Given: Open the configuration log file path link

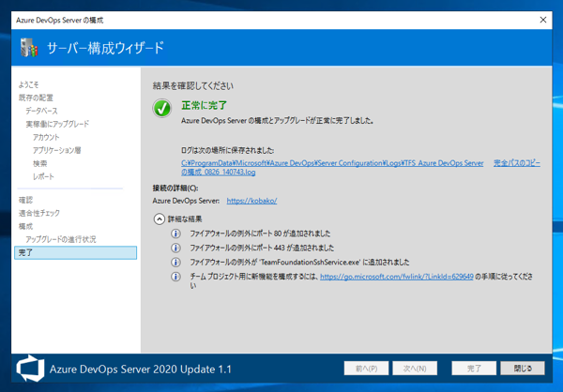Looking at the screenshot, I should [332, 167].
